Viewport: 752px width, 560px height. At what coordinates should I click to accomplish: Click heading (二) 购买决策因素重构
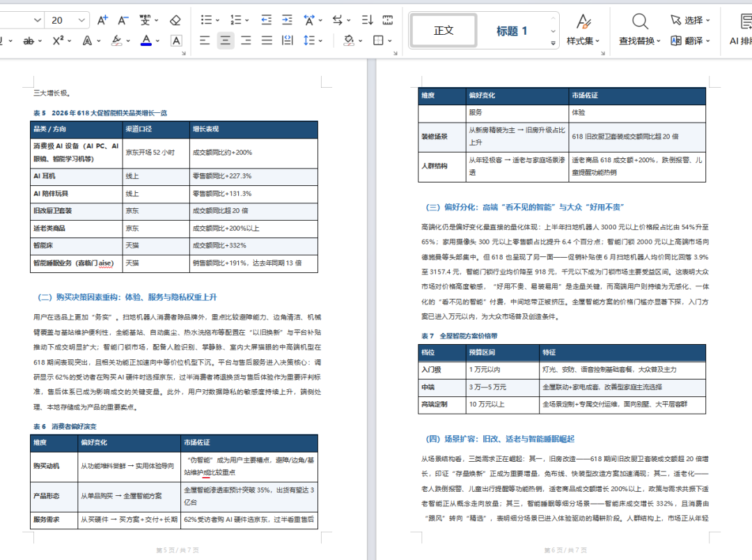pos(127,297)
